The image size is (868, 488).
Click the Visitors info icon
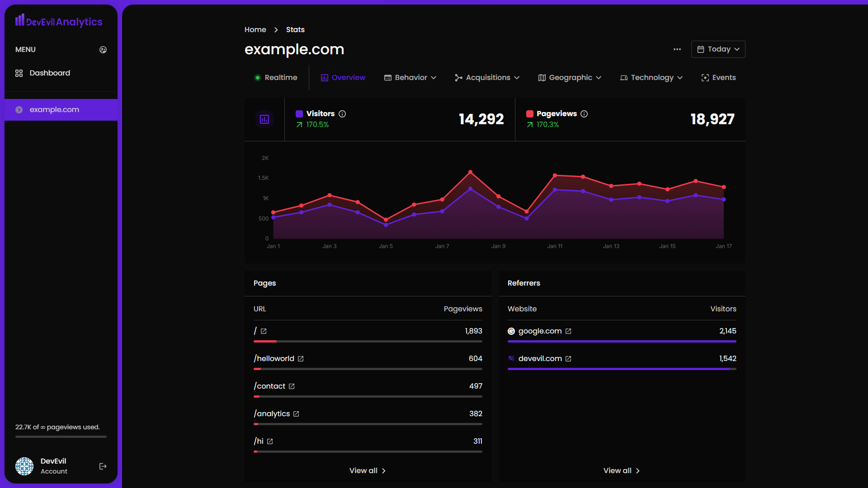tap(342, 114)
